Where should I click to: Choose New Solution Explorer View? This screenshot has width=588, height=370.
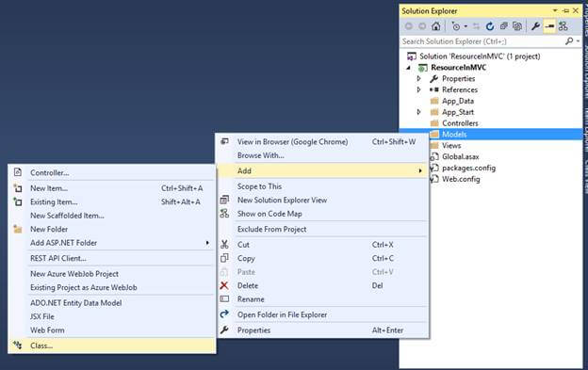[x=323, y=201]
